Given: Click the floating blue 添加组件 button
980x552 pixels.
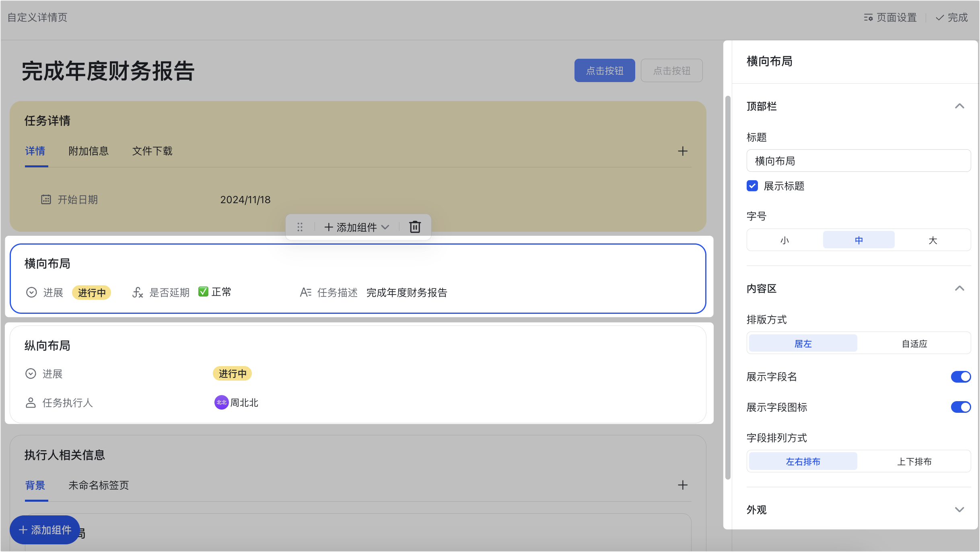Looking at the screenshot, I should pyautogui.click(x=45, y=530).
